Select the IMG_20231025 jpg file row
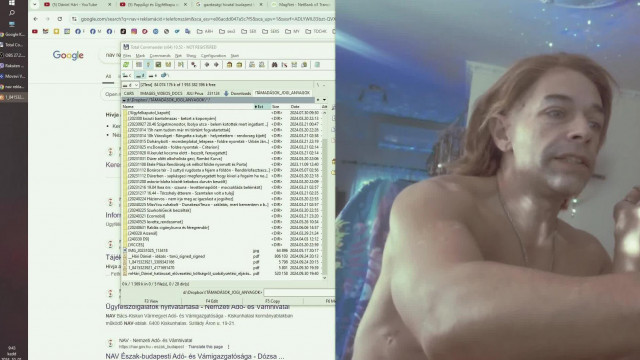This screenshot has width=640, height=360. (x=222, y=251)
